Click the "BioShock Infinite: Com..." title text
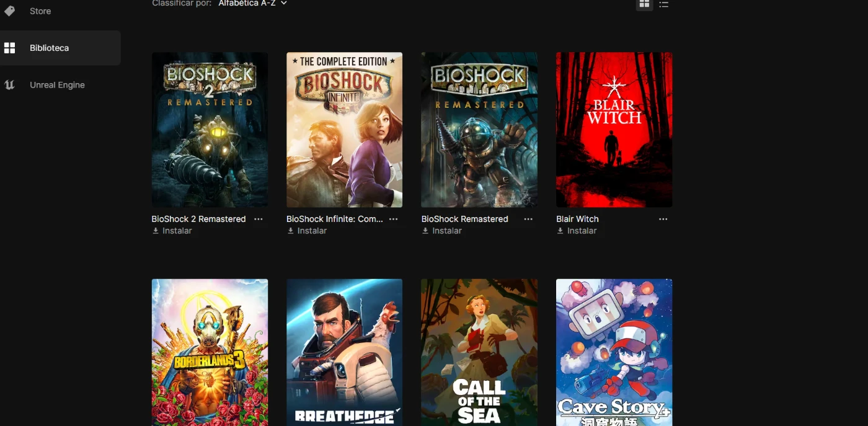Image resolution: width=868 pixels, height=426 pixels. pyautogui.click(x=335, y=219)
